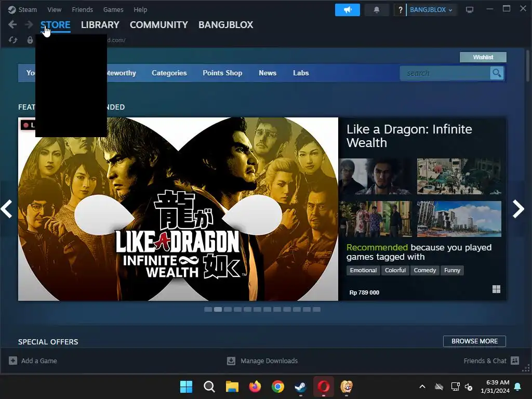The height and width of the screenshot is (399, 532).
Task: Click the Manage Downloads arrow icon
Action: click(x=231, y=361)
